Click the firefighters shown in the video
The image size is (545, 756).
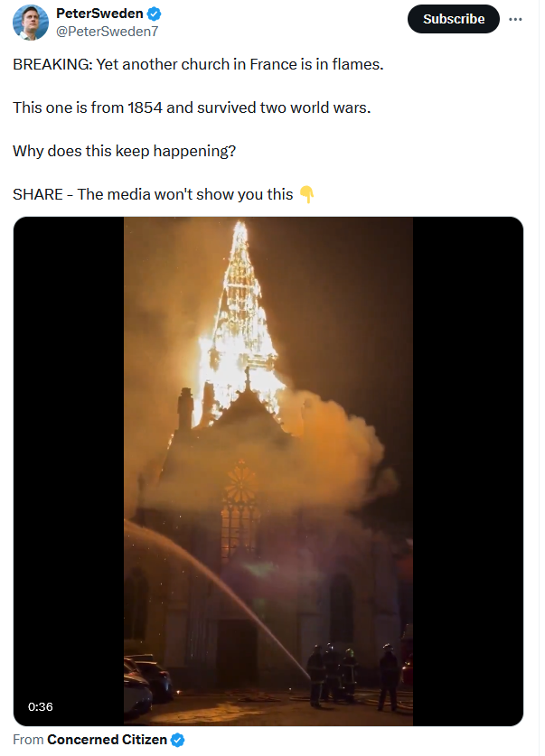click(x=353, y=677)
